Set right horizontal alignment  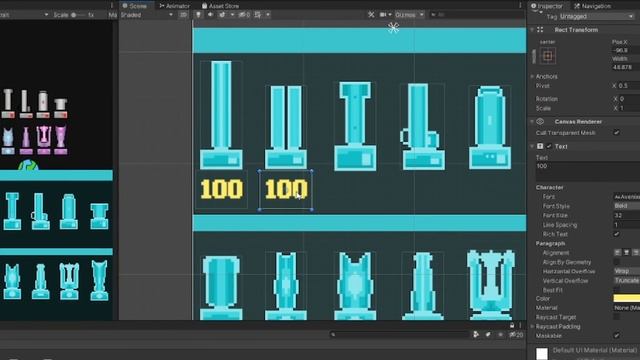[x=635, y=253]
